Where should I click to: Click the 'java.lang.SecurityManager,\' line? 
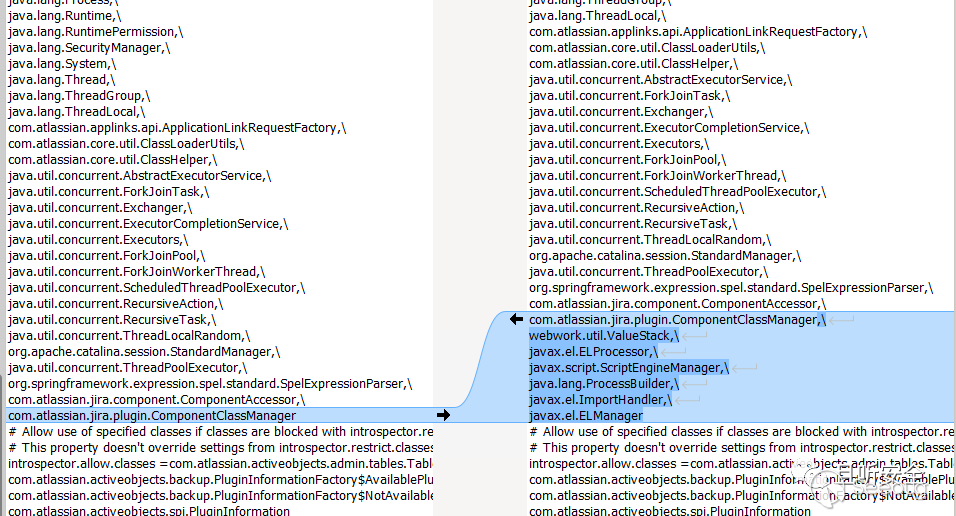click(x=89, y=48)
